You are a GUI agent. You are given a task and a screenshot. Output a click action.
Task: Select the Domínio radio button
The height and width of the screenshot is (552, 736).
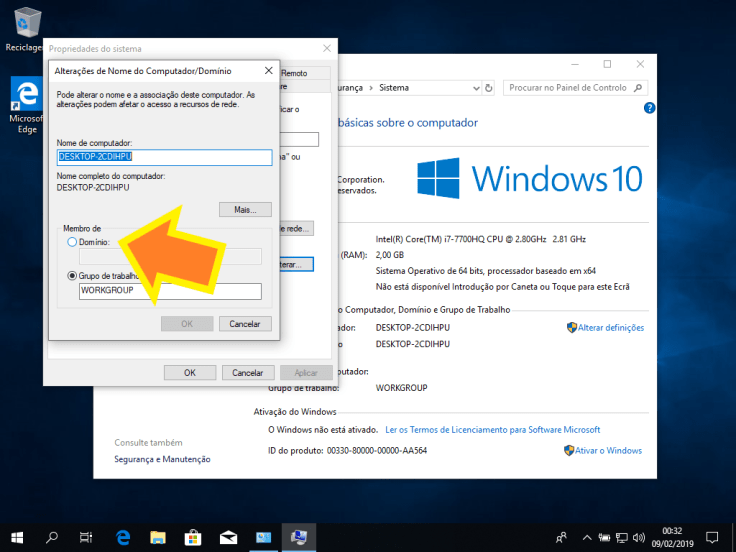(71, 242)
